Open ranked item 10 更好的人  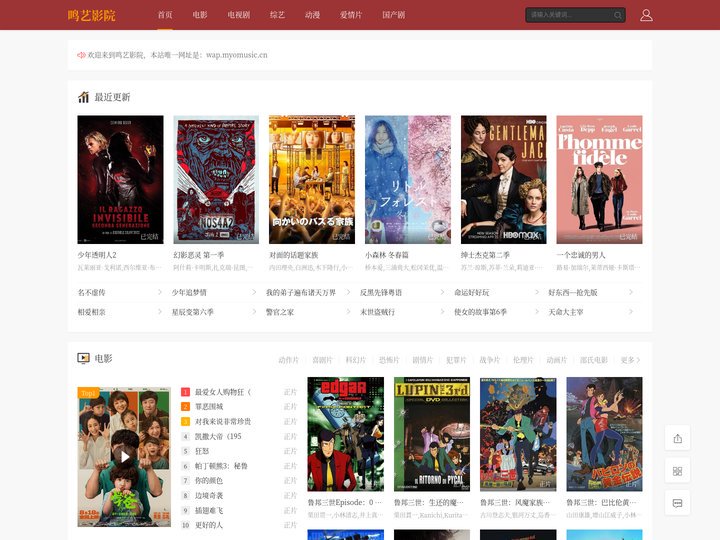tap(209, 525)
